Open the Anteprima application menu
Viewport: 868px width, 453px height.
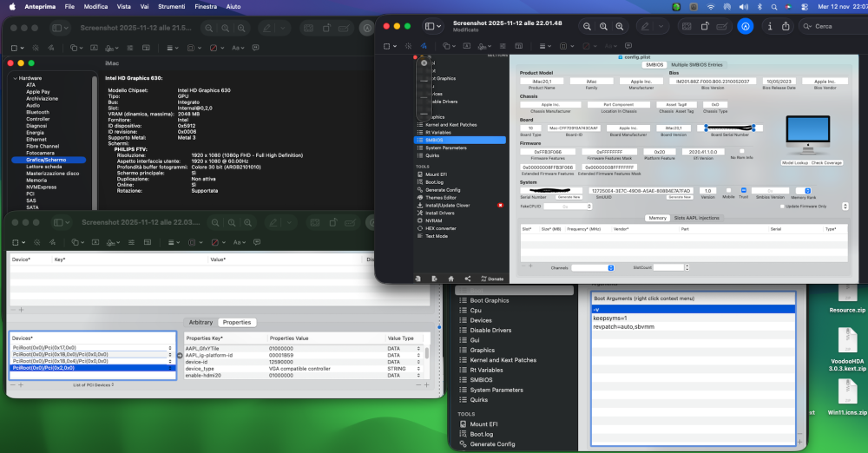pyautogui.click(x=39, y=7)
